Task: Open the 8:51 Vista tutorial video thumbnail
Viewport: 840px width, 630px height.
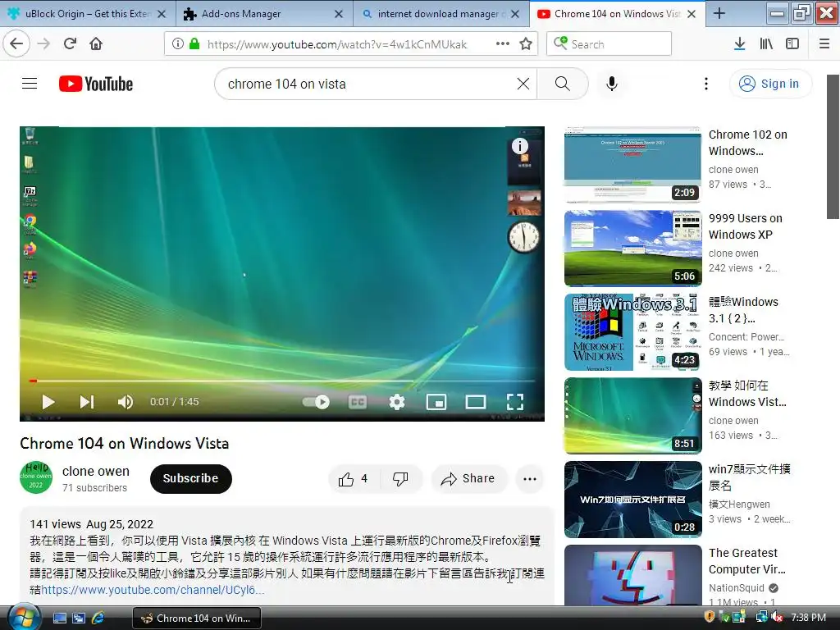Action: coord(632,416)
